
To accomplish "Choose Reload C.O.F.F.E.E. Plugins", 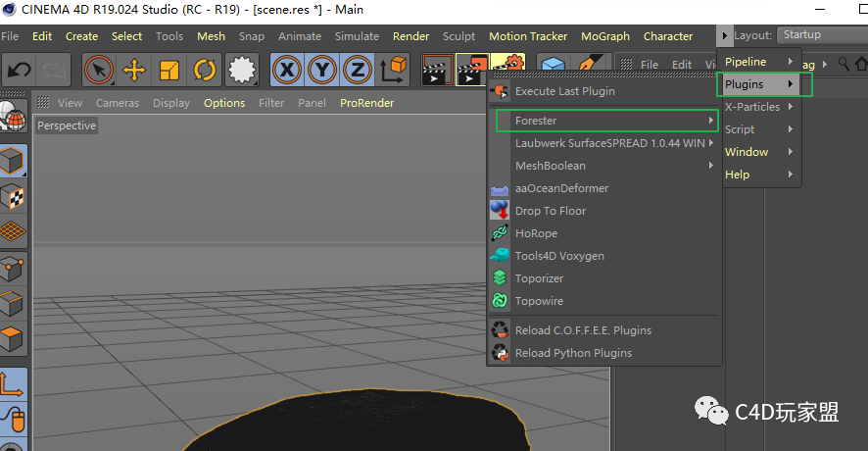I will point(604,330).
